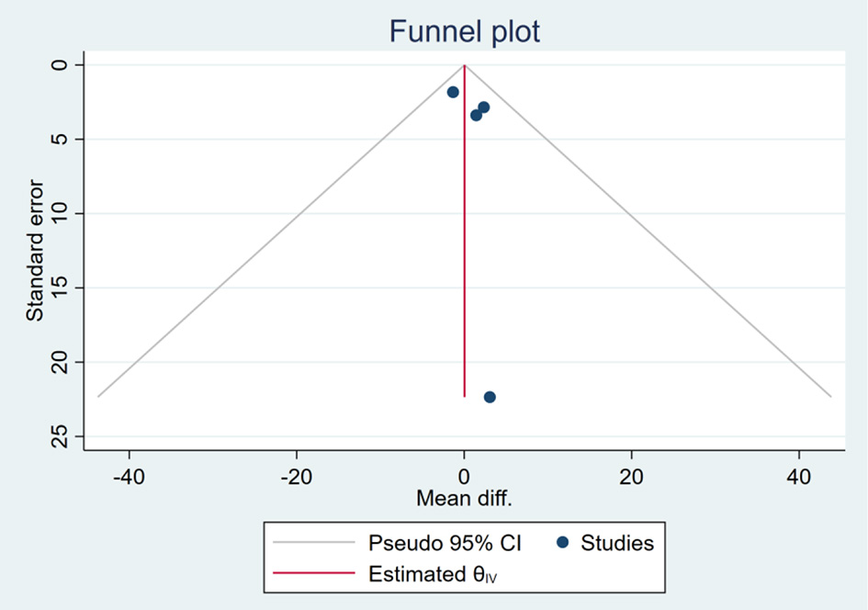Click the "Mean diff." x-axis label
The height and width of the screenshot is (610, 868).
pos(464,499)
